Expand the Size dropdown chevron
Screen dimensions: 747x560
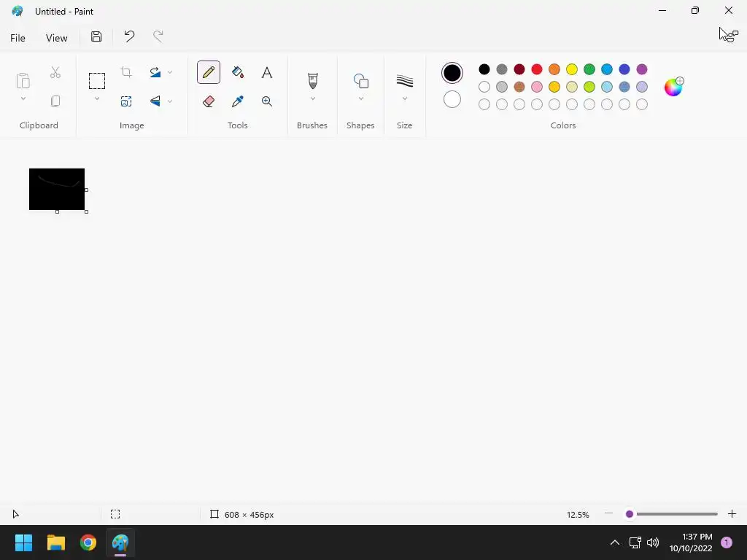click(404, 98)
